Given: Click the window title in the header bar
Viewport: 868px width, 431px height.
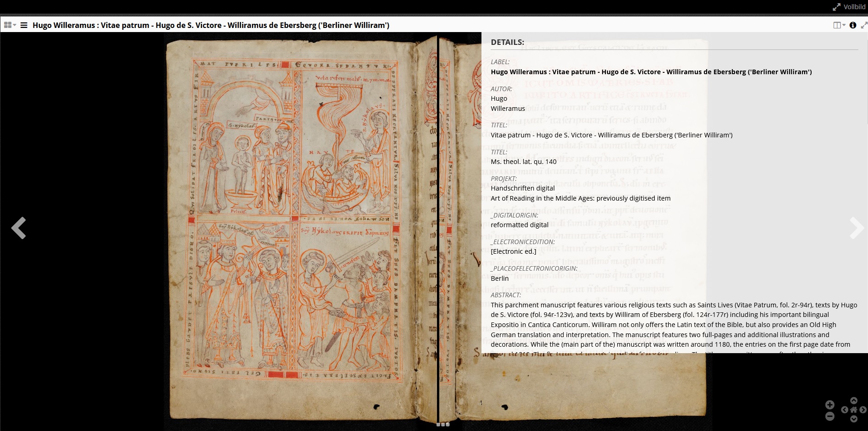Looking at the screenshot, I should click(211, 25).
